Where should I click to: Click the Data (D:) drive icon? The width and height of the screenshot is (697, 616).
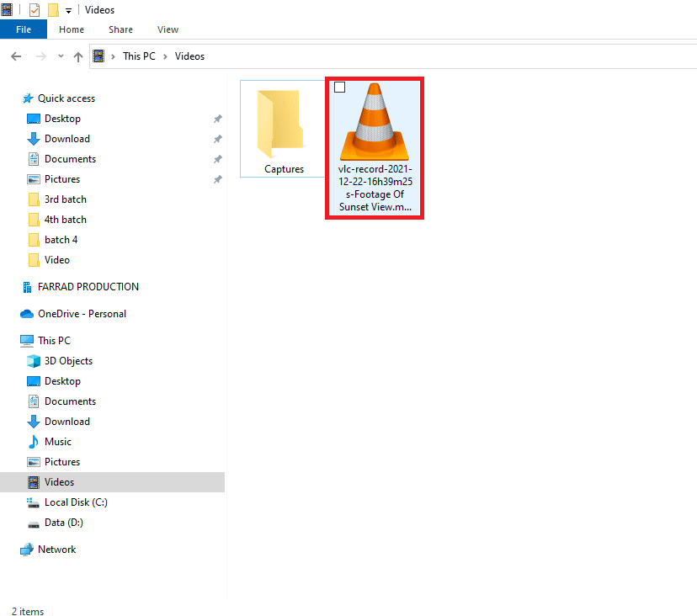(x=34, y=524)
